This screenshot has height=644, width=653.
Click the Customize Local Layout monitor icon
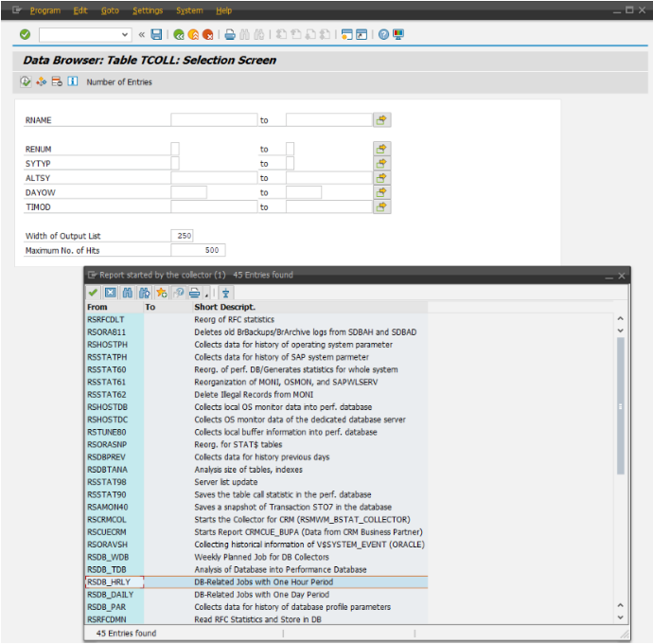pyautogui.click(x=398, y=34)
